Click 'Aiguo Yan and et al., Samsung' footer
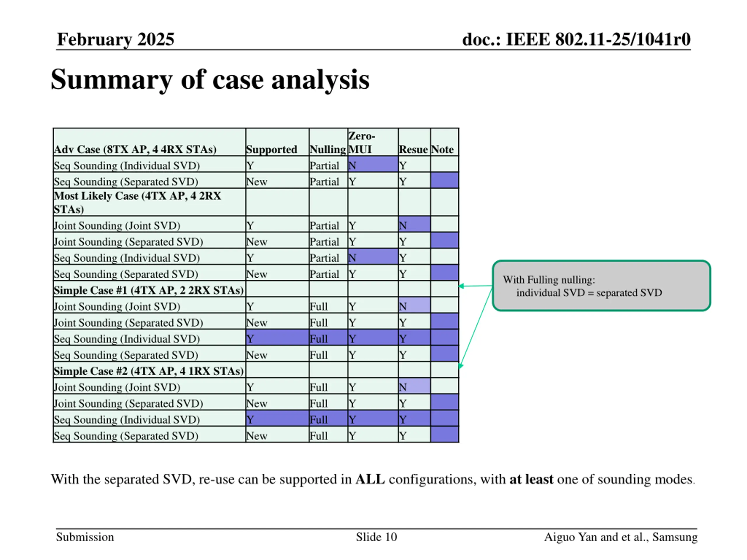 [x=621, y=537]
